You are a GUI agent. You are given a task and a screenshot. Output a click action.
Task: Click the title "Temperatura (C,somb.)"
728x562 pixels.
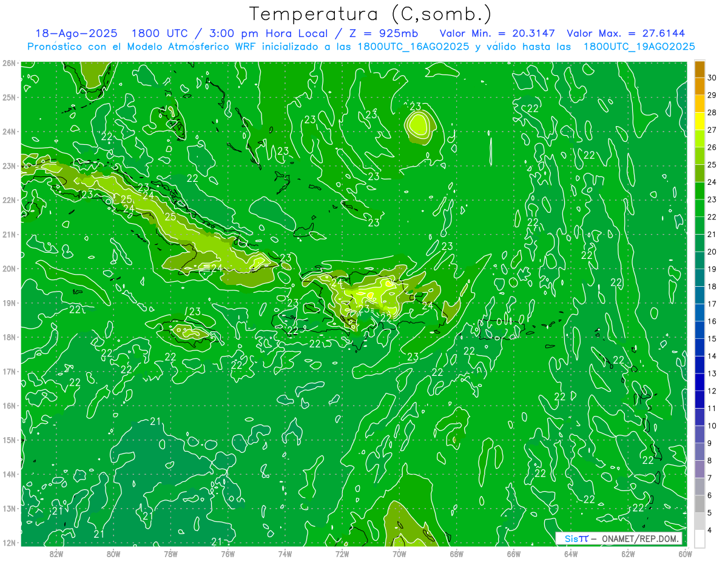(x=371, y=15)
